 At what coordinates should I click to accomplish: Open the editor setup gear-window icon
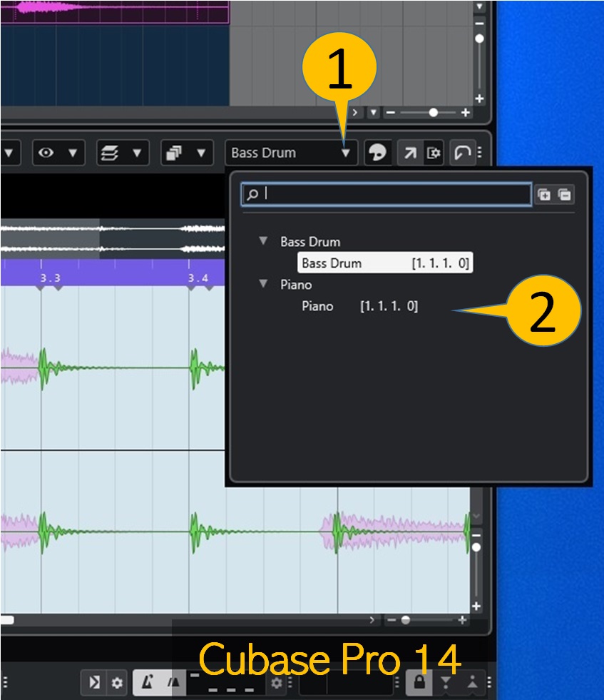[x=433, y=153]
